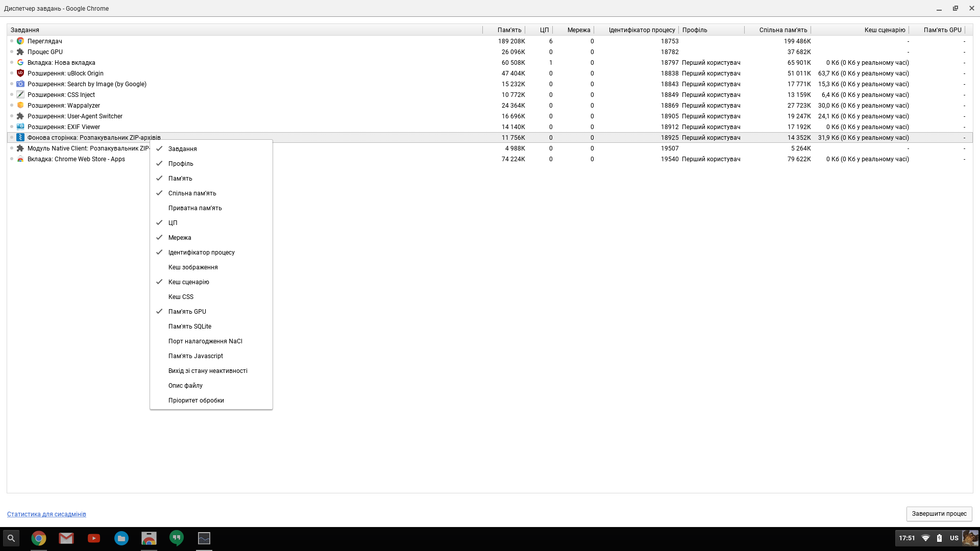
Task: Sort by the Пам'ять column header
Action: (509, 30)
